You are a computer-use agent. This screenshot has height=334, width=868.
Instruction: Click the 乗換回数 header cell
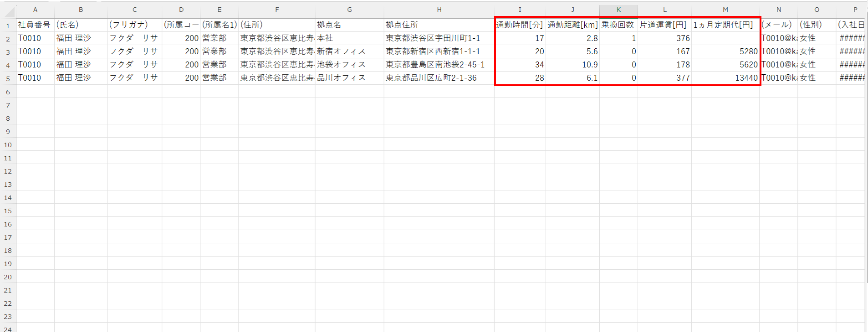coord(618,25)
